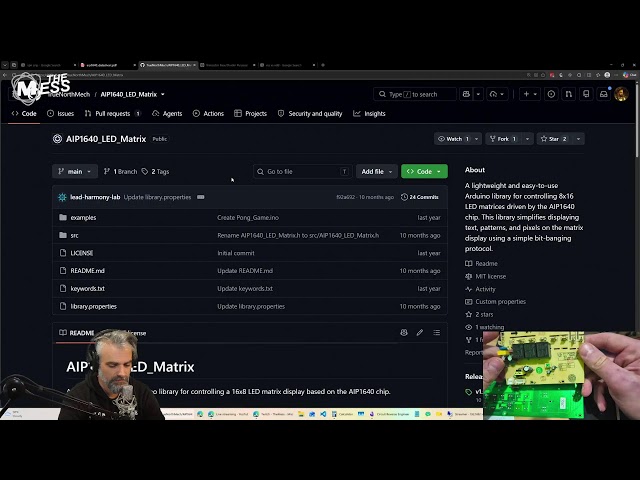The width and height of the screenshot is (640, 480).
Task: Open the README outline list icon
Action: (x=436, y=333)
